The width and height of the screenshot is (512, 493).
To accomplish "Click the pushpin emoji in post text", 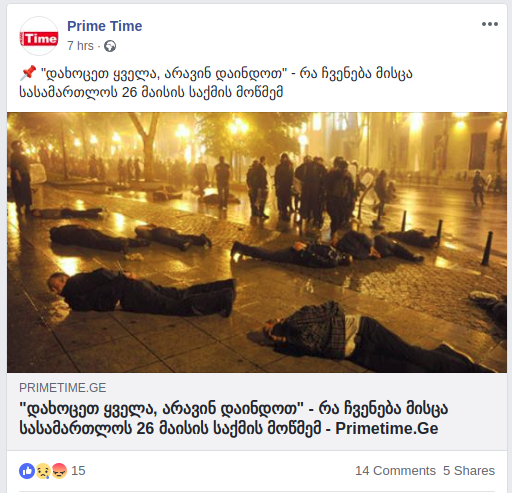I will [x=28, y=73].
